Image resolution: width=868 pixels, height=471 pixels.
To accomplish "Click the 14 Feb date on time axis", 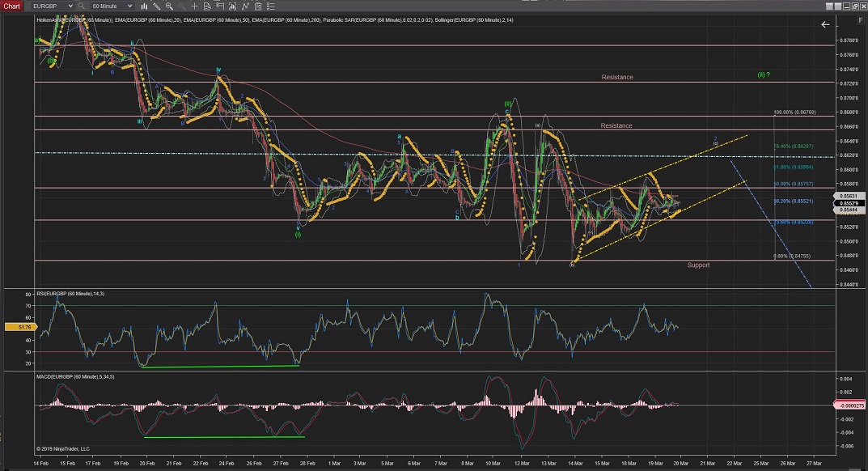I will [40, 463].
